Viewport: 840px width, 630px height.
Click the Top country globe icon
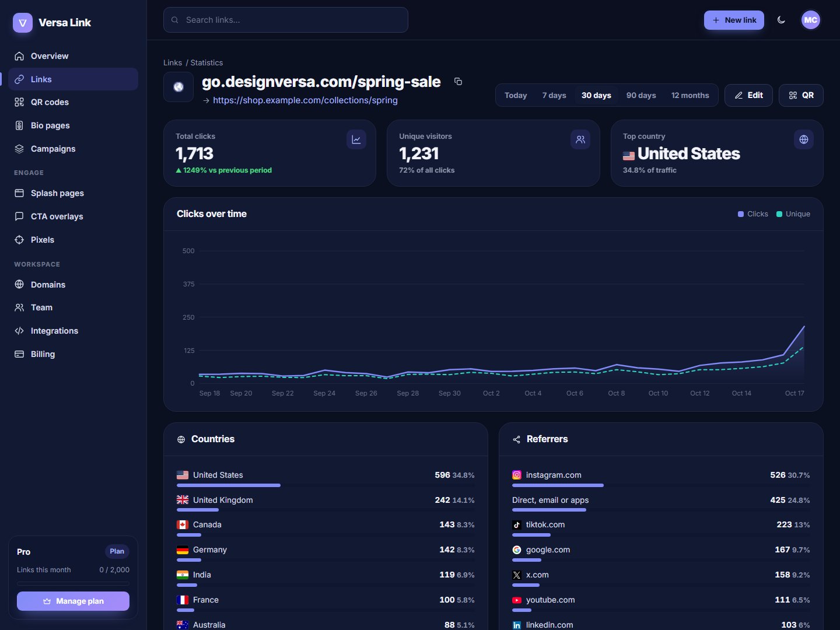[x=804, y=139]
